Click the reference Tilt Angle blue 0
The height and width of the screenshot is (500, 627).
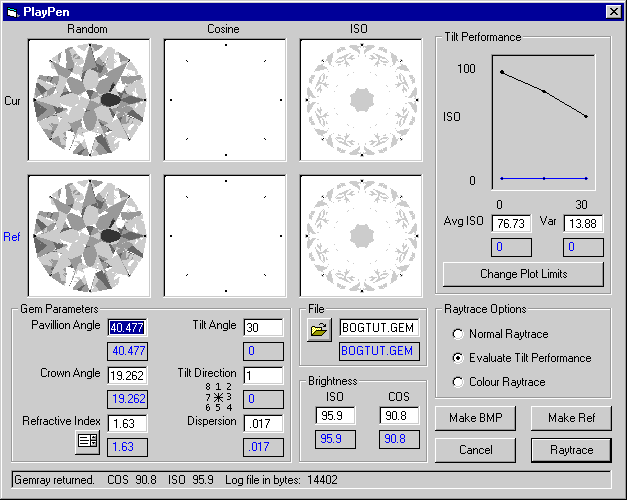click(264, 351)
